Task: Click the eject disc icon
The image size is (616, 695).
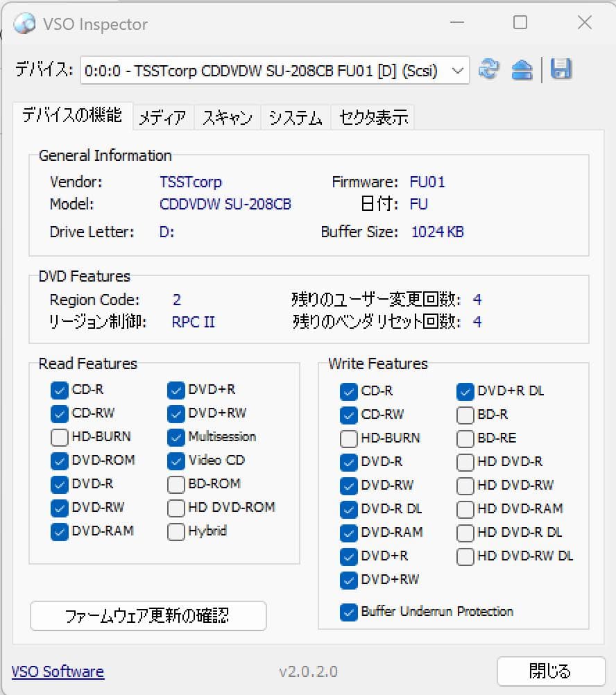Action: 521,69
